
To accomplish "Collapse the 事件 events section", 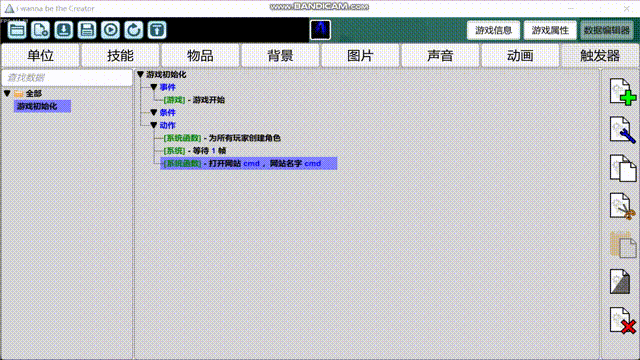I will [x=154, y=87].
